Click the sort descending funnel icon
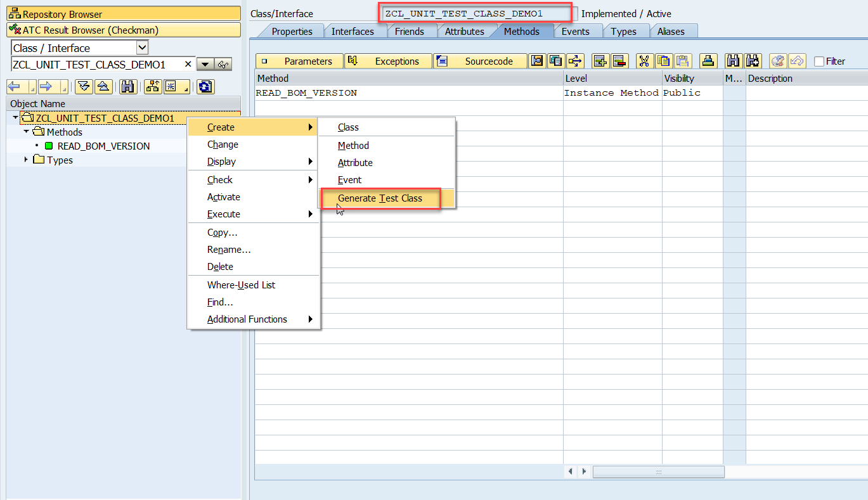Image resolution: width=868 pixels, height=500 pixels. 84,86
